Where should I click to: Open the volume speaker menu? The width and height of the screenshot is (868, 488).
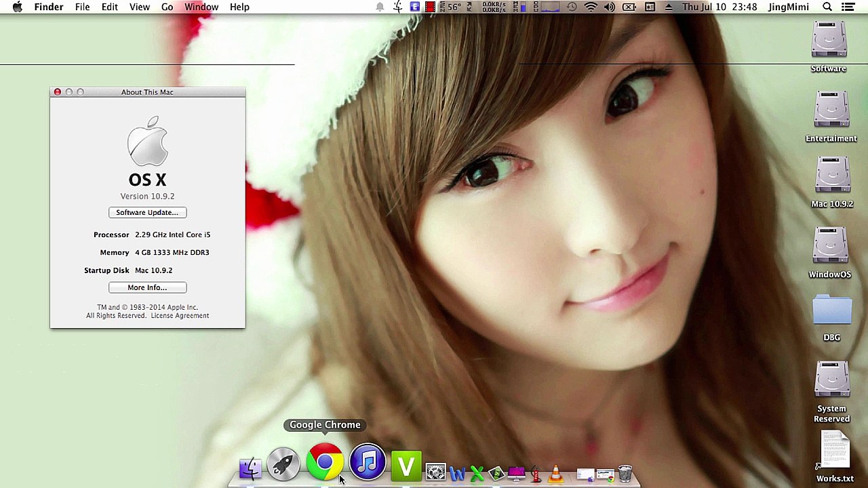(610, 7)
